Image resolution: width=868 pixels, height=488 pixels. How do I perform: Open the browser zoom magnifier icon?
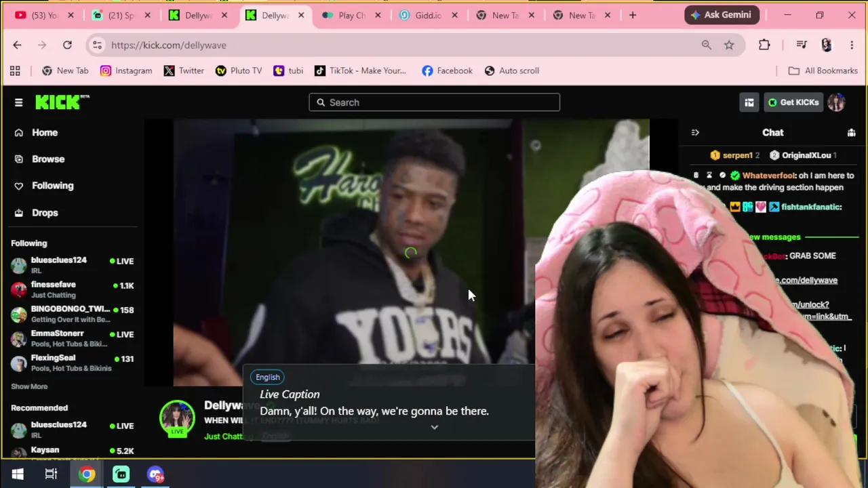click(x=706, y=45)
